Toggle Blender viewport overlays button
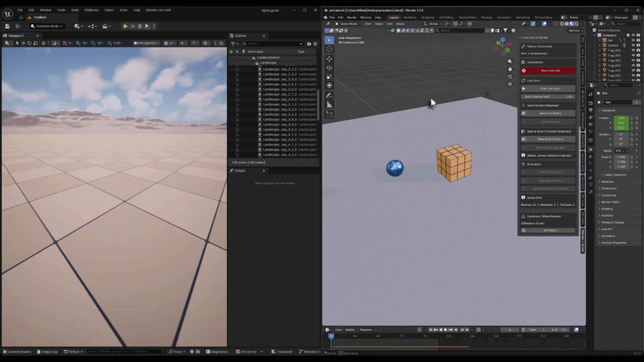 point(545,24)
